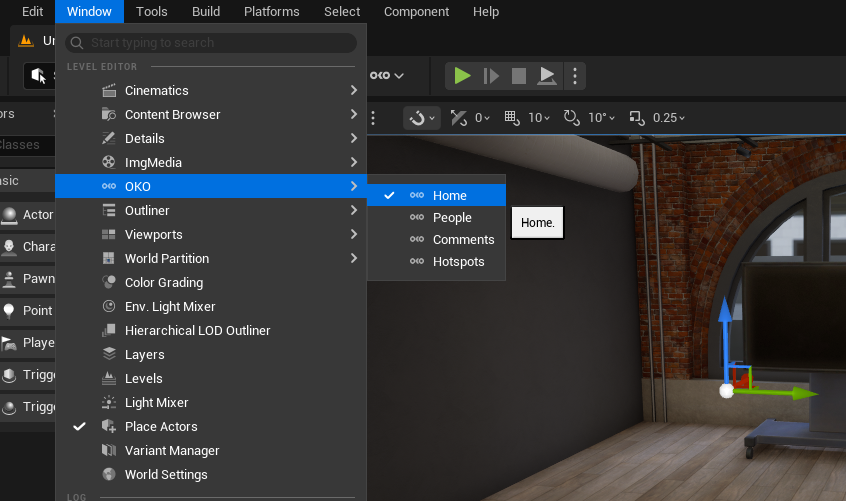
Task: Expand the Content Browser submenu arrow
Action: point(354,114)
